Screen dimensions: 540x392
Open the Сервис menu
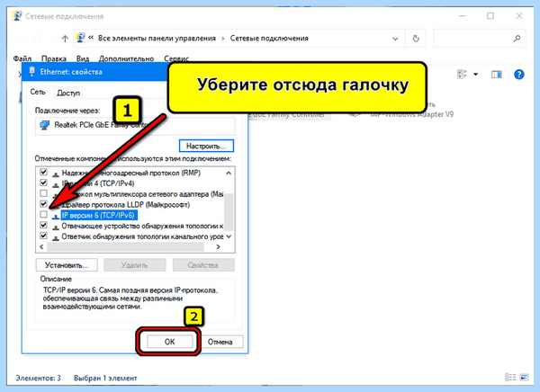click(176, 58)
